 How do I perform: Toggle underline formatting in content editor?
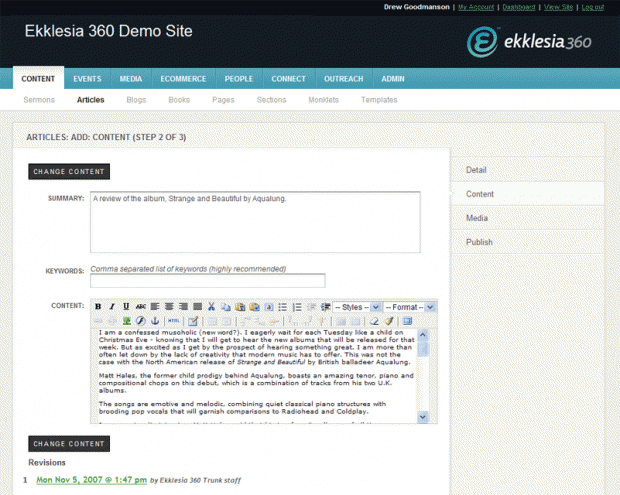pos(126,307)
